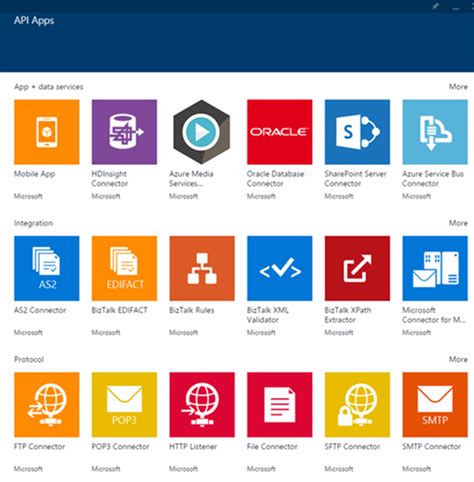This screenshot has width=474, height=482.
Task: Click the 'AS2 Connector' label
Action: pyautogui.click(x=40, y=310)
